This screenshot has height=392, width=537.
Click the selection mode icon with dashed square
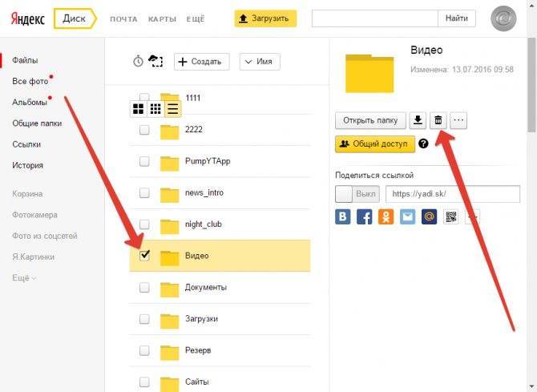tap(155, 61)
